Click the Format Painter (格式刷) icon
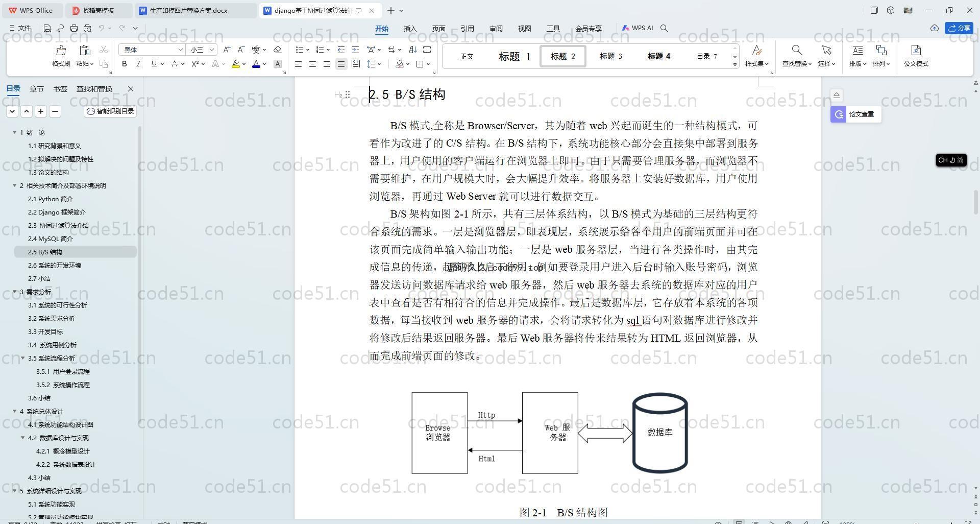This screenshot has height=524, width=980. coord(61,50)
